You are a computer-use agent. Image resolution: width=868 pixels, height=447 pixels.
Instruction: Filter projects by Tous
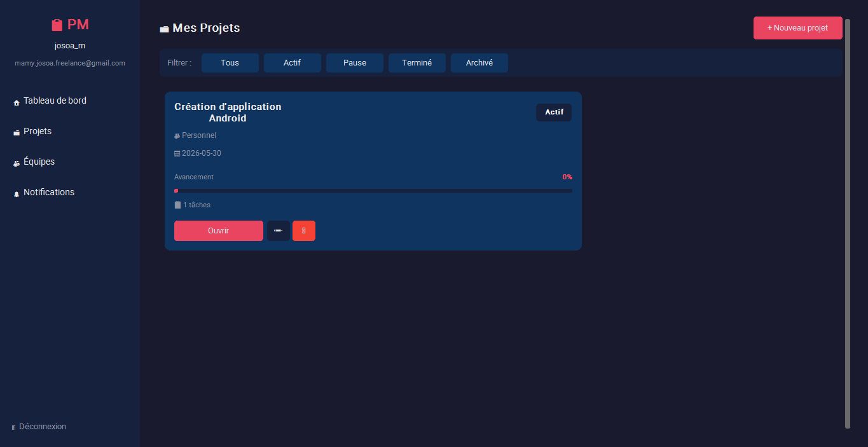pyautogui.click(x=230, y=63)
